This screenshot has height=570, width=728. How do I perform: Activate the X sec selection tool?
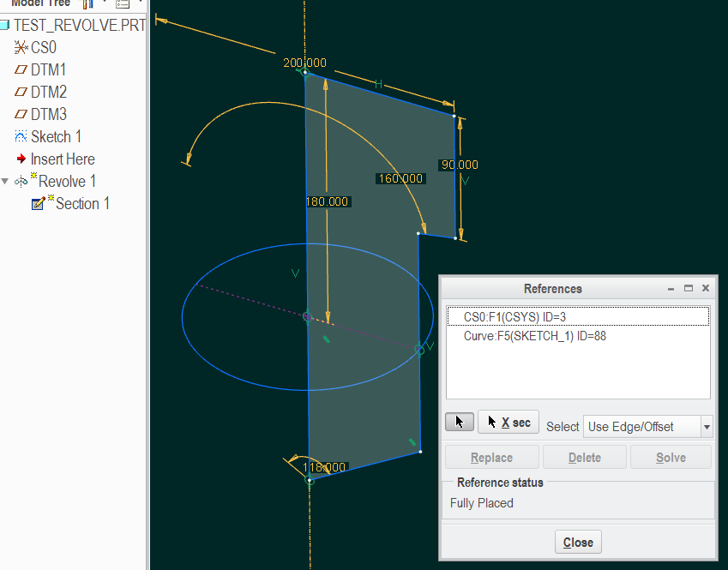point(508,421)
